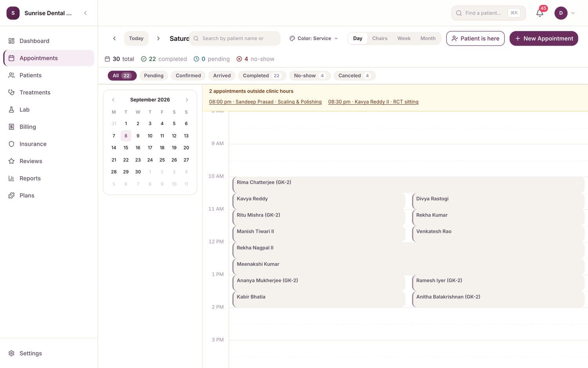This screenshot has width=588, height=368.
Task: Filter appointments by Pending status
Action: pyautogui.click(x=154, y=76)
